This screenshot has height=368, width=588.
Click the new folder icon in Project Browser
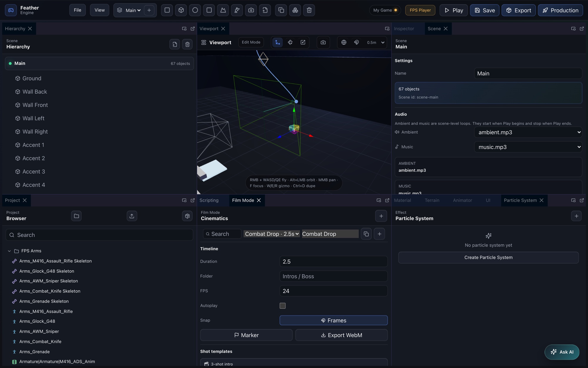click(76, 216)
